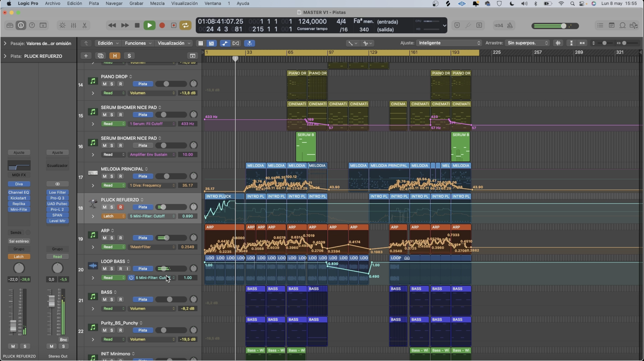Open the Mixer sliders icon in toolbar
The height and width of the screenshot is (361, 644).
(x=74, y=25)
